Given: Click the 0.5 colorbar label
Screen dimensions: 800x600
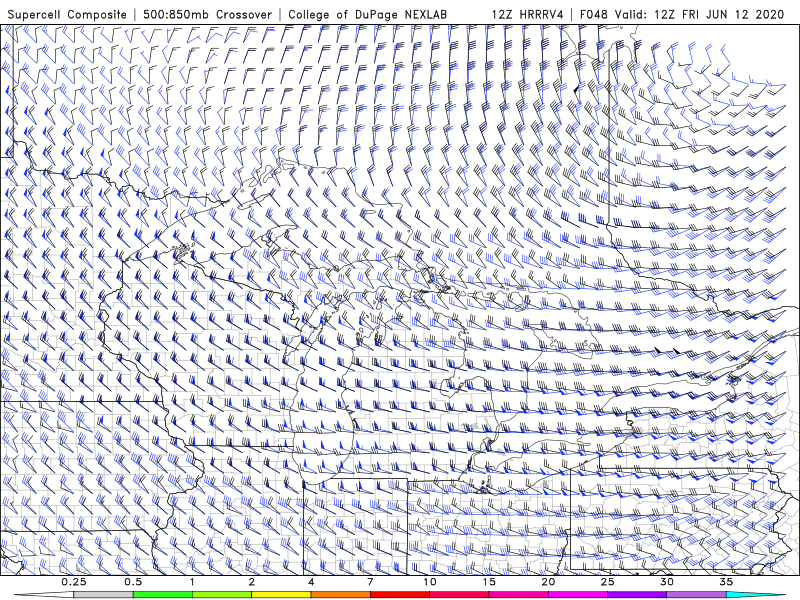Looking at the screenshot, I should click(x=133, y=582).
